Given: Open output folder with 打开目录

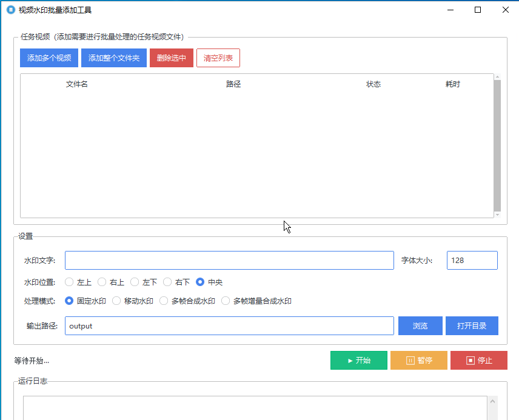Looking at the screenshot, I should tap(472, 326).
